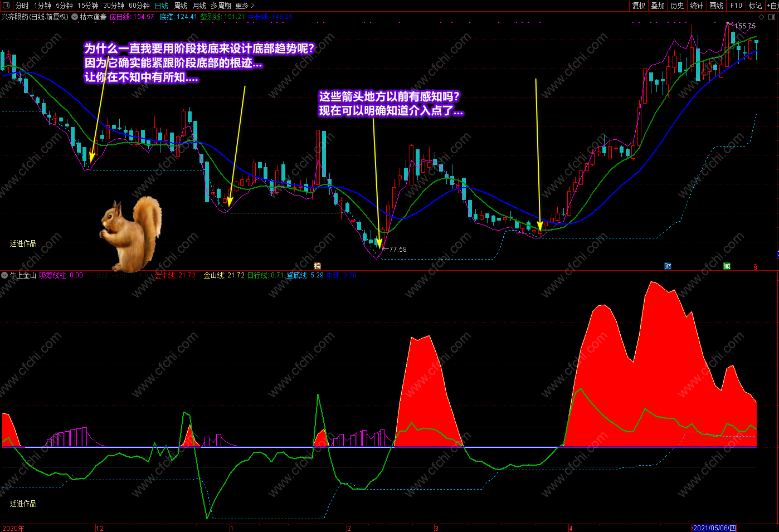Screen dimensions: 779x532
Task: Click the 复权 button
Action: click(x=639, y=6)
